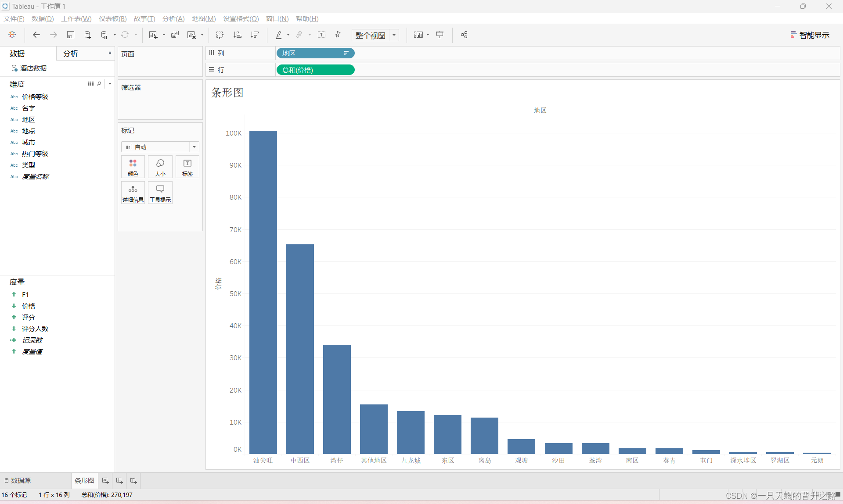Switch to the 数据源 tab
The height and width of the screenshot is (504, 843).
18,481
